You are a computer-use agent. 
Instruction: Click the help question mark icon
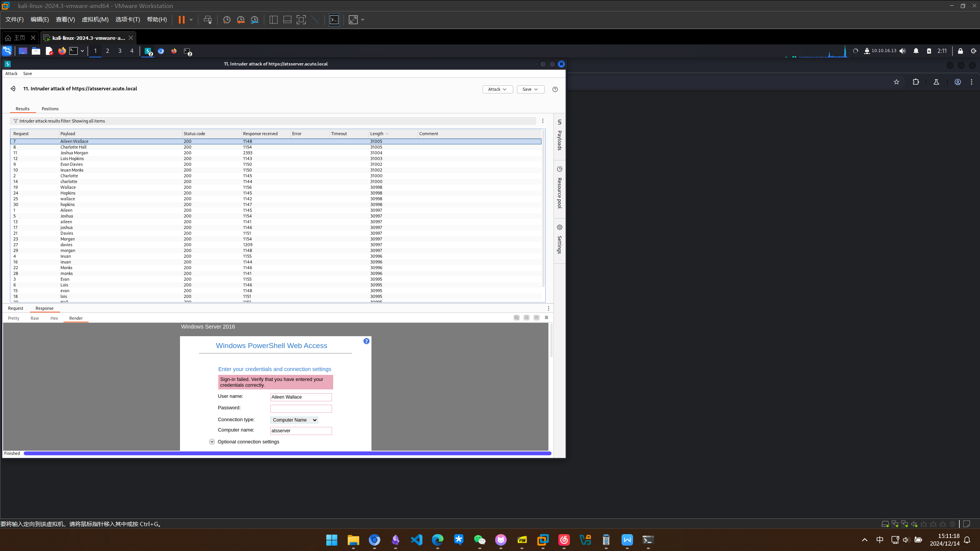(555, 89)
